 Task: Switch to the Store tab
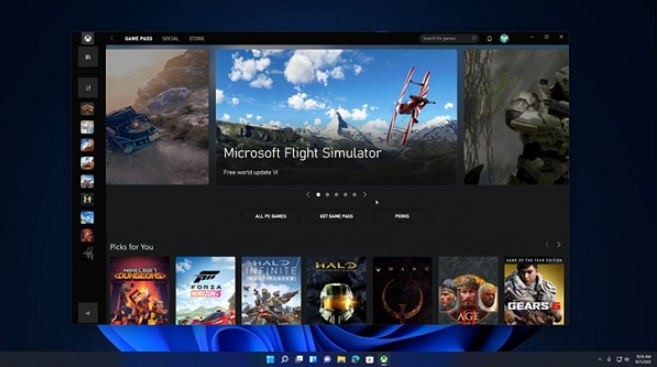[197, 39]
